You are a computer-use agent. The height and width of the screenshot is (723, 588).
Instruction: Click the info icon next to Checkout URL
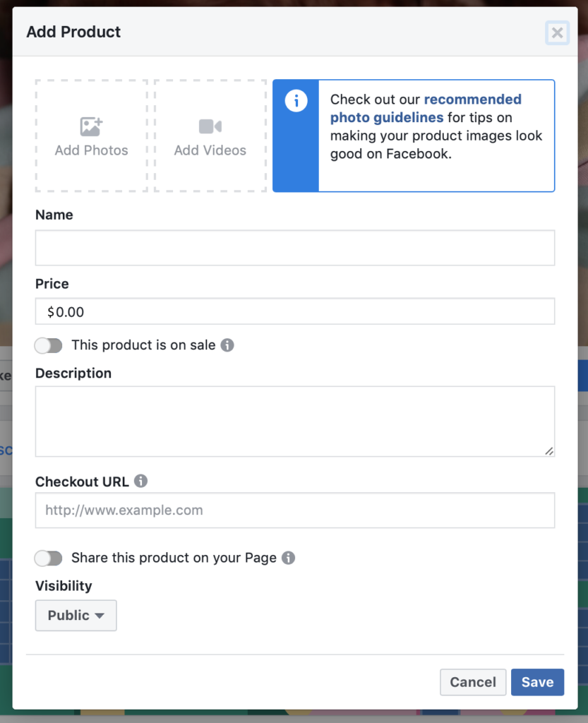[x=140, y=481]
